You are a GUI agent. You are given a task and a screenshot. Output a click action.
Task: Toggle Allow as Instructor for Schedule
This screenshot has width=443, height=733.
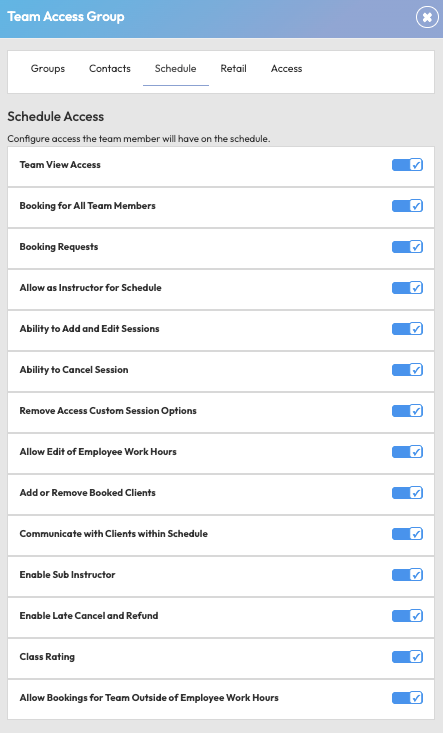coord(407,288)
